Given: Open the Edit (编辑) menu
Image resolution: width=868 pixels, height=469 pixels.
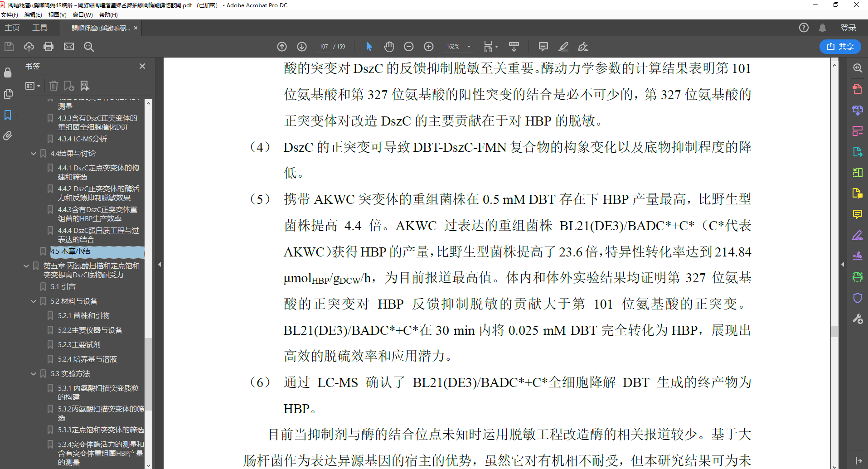Looking at the screenshot, I should (33, 15).
